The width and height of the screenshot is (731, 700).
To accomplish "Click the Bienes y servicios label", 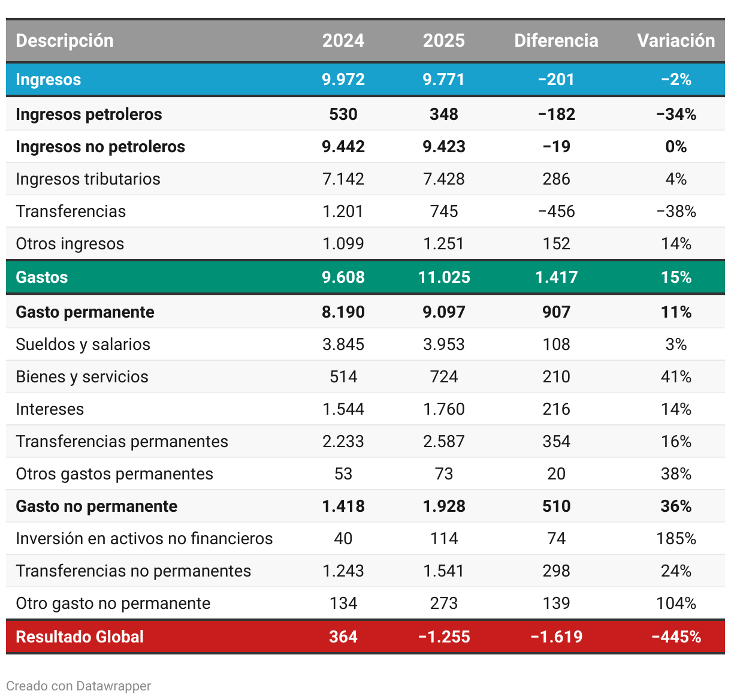I will click(82, 377).
